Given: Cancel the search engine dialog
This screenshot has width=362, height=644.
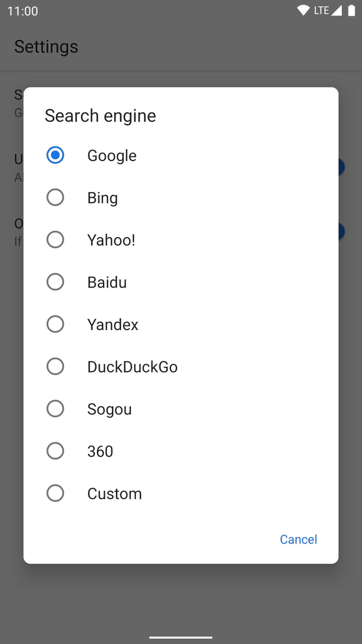Looking at the screenshot, I should (298, 539).
